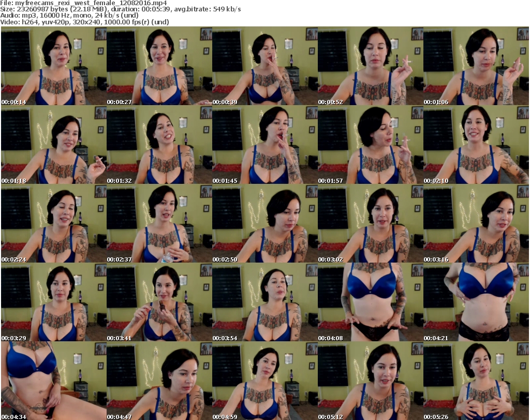This screenshot has width=530, height=420.
Task: Open the frame at 00:00:52
Action: pyautogui.click(x=370, y=66)
